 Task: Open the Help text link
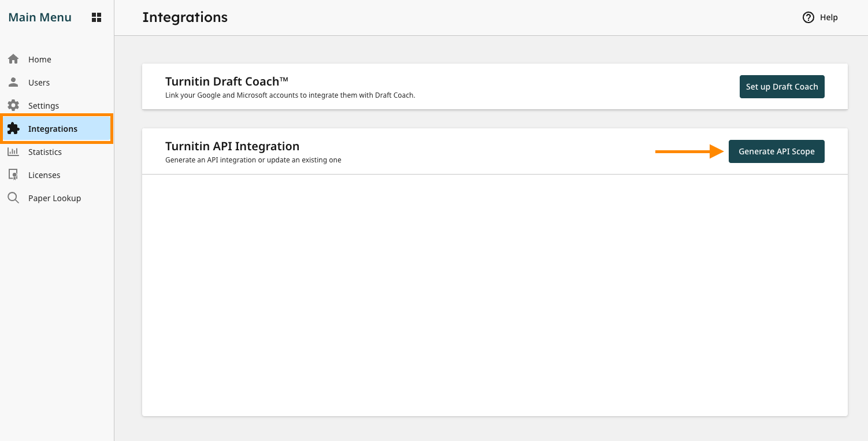pos(829,17)
